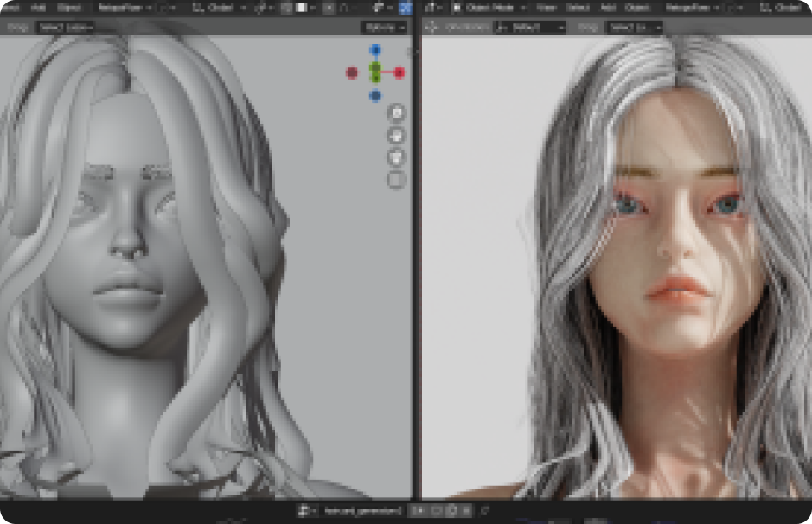The height and width of the screenshot is (524, 812).
Task: Click the left dark red negative X gizmo ball
Action: 352,73
